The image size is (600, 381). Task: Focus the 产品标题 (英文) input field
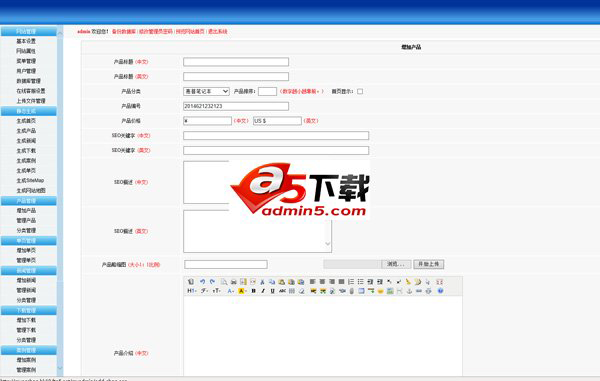coord(236,77)
